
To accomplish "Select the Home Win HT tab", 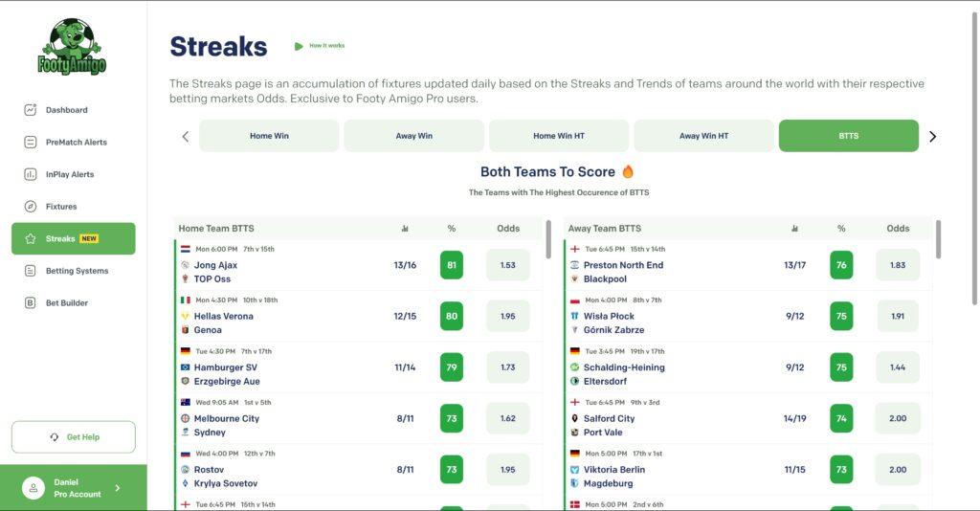I will pos(559,136).
